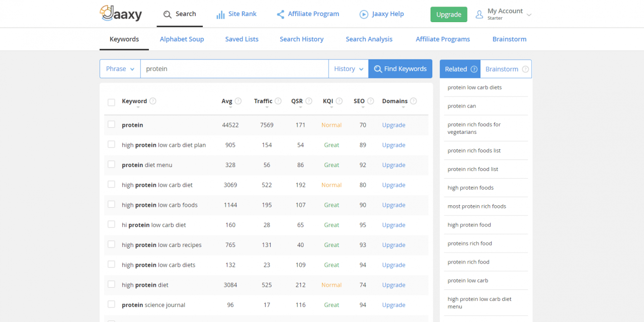Click the Jaaxy logo
Image resolution: width=644 pixels, height=322 pixels.
click(121, 14)
